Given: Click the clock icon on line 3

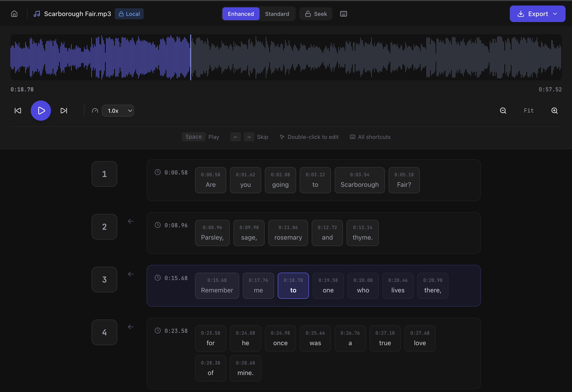Looking at the screenshot, I should pos(157,278).
